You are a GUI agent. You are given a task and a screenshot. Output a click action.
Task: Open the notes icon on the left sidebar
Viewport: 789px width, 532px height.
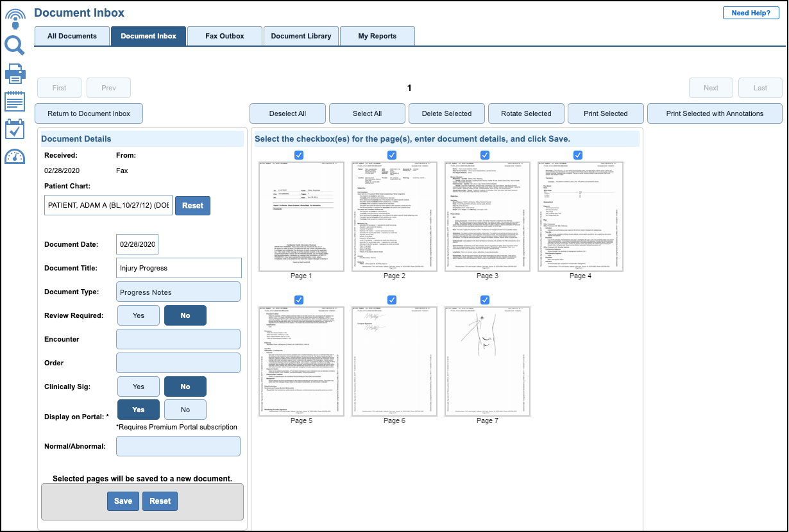point(15,101)
